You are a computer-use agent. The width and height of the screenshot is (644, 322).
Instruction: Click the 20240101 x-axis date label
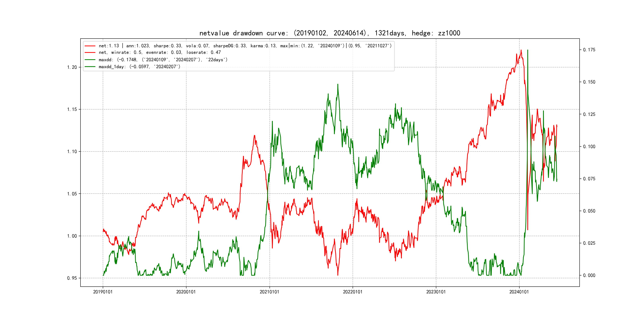point(519,292)
